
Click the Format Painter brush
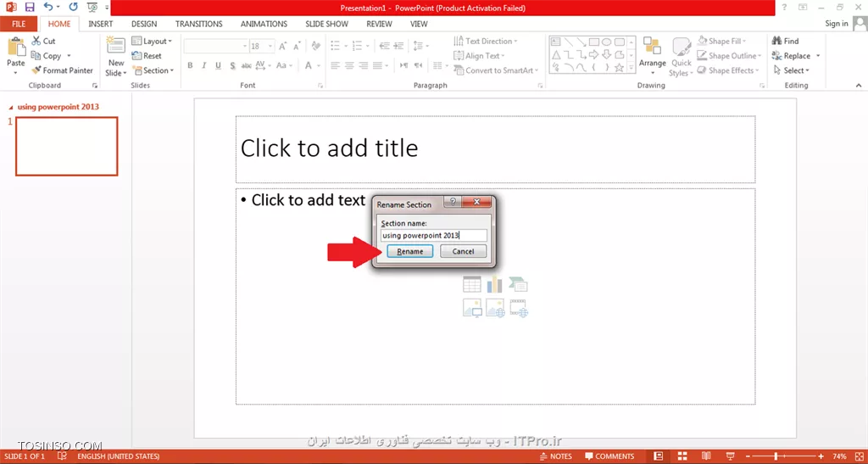pos(62,70)
